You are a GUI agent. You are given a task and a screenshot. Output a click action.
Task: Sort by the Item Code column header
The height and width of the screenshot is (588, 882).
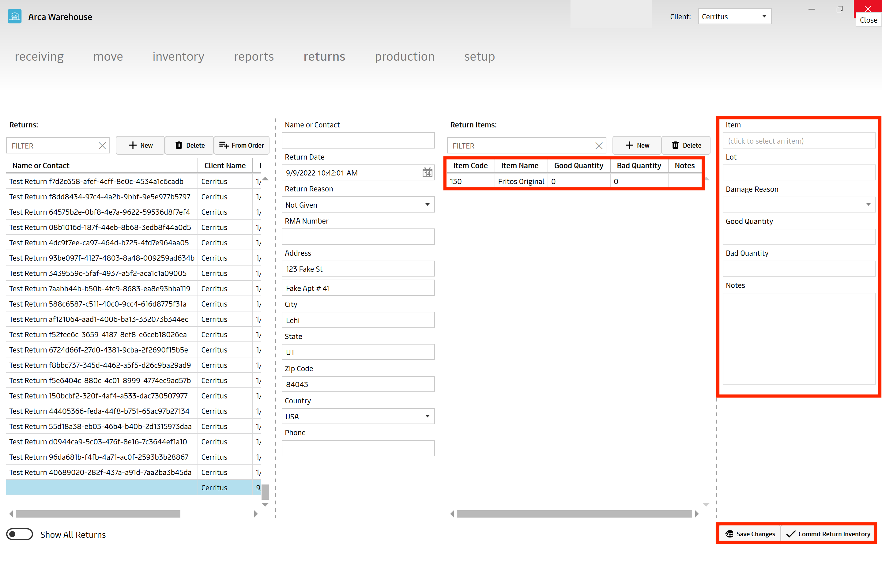470,165
